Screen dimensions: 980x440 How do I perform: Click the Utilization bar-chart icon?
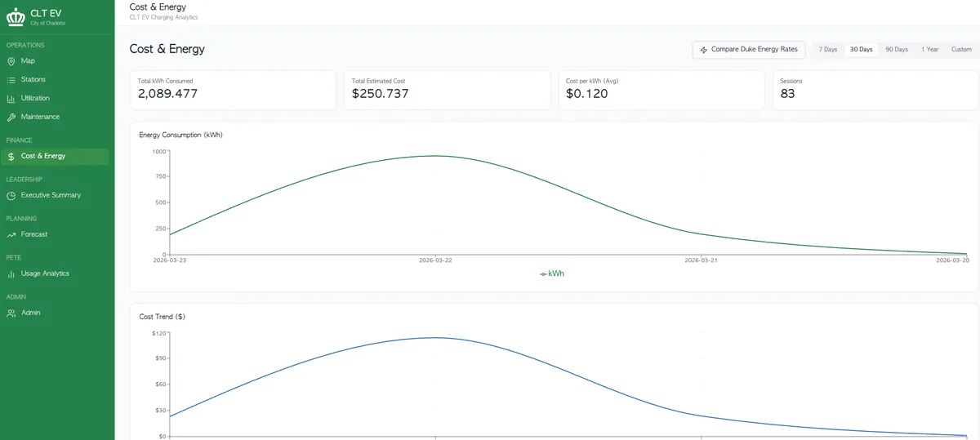11,99
